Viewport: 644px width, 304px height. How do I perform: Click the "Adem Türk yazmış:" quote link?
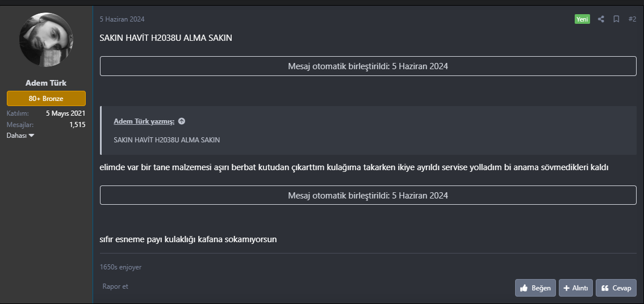point(144,121)
